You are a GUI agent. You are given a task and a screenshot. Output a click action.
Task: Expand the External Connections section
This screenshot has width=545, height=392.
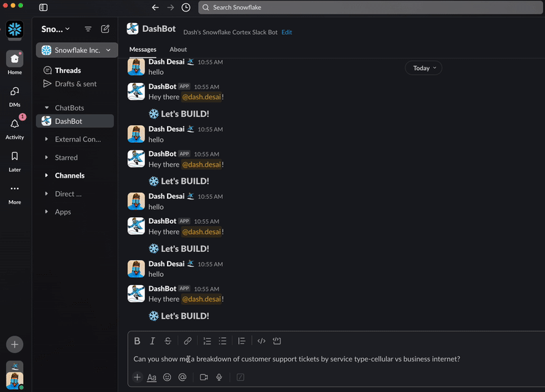46,140
